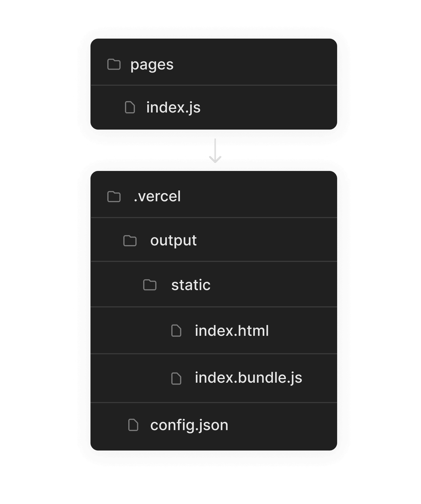Click the output folder icon

(130, 241)
